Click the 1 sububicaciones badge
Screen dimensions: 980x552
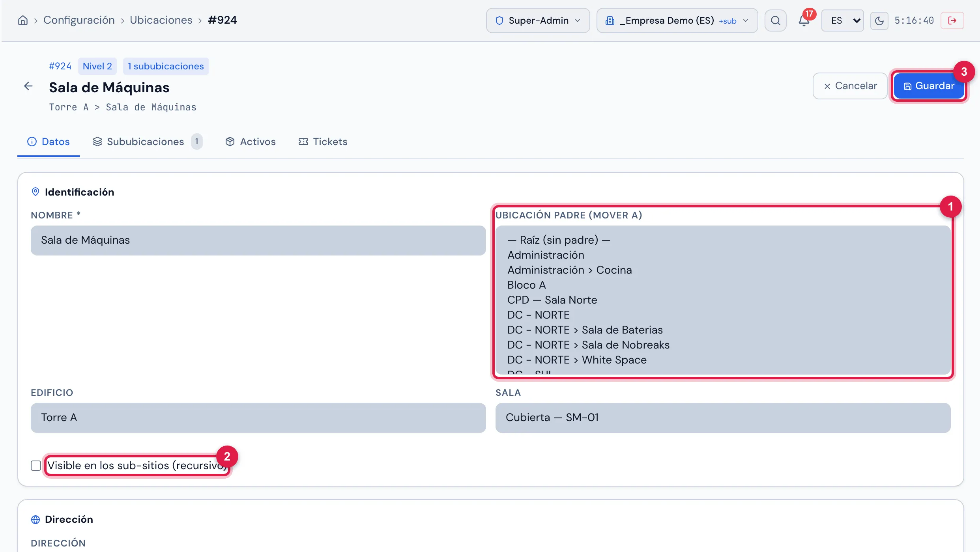coord(166,66)
